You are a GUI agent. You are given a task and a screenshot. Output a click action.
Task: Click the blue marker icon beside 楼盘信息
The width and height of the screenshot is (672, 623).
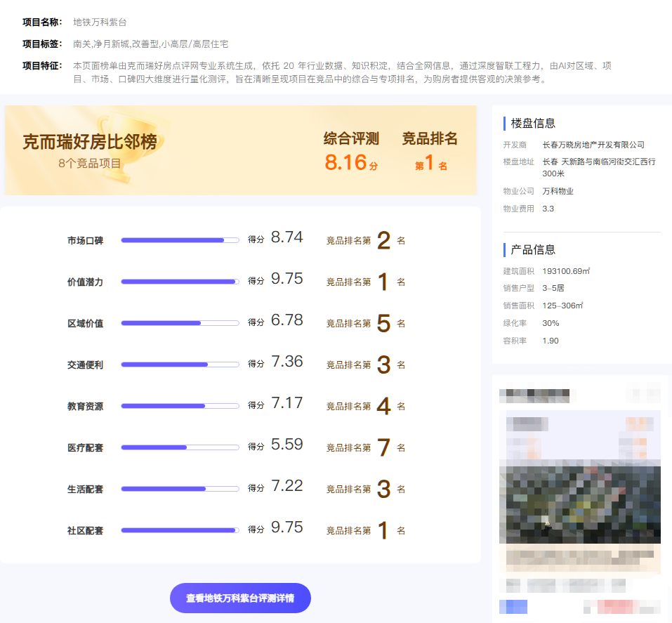pos(503,123)
